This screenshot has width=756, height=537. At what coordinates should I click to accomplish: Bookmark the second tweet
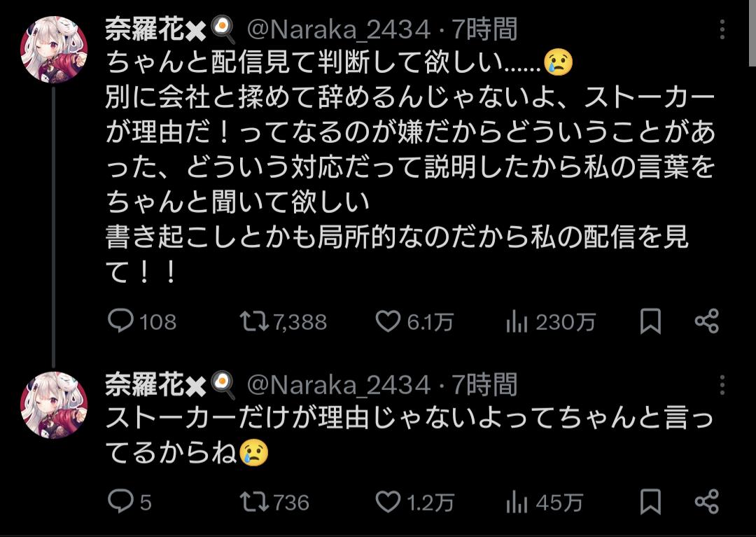tap(650, 501)
